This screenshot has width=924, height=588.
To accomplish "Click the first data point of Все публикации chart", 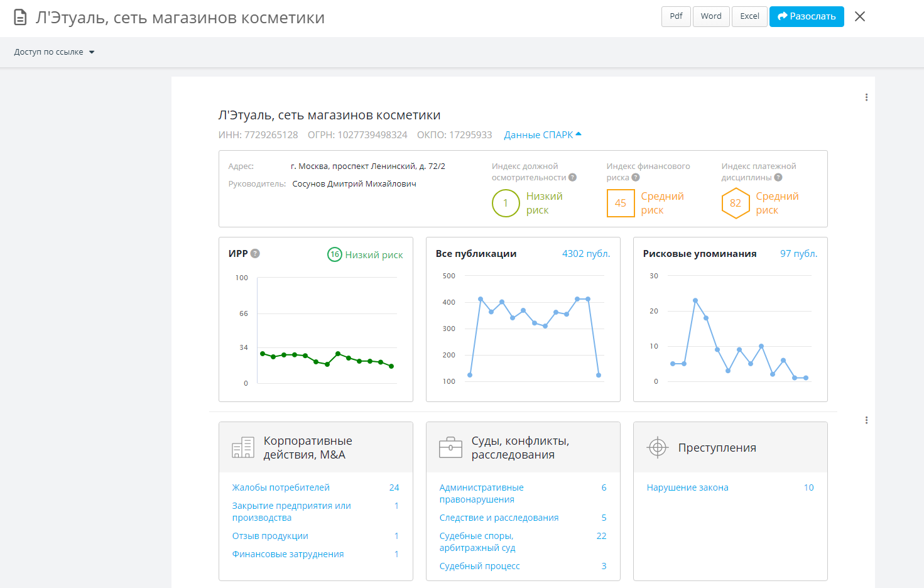I will pyautogui.click(x=470, y=375).
